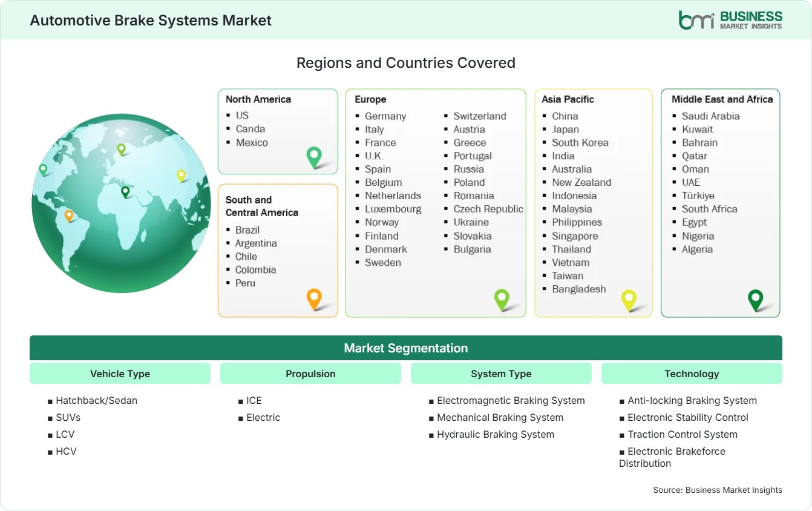Click Brazil in the South America list
The image size is (812, 511).
[247, 229]
